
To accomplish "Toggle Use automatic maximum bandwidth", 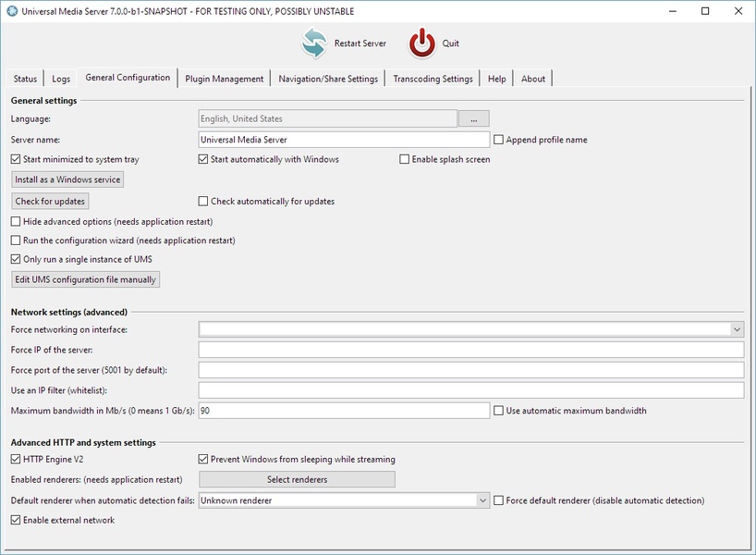I will [499, 411].
